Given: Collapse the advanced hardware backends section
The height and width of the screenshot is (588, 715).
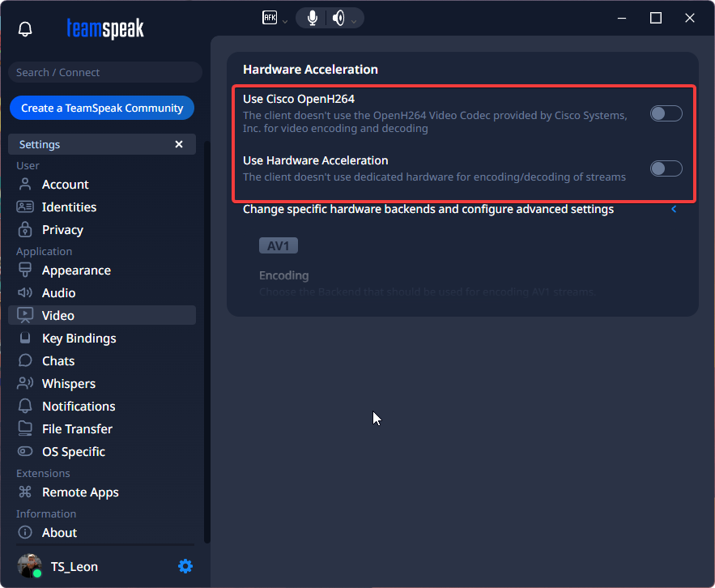Looking at the screenshot, I should [674, 210].
